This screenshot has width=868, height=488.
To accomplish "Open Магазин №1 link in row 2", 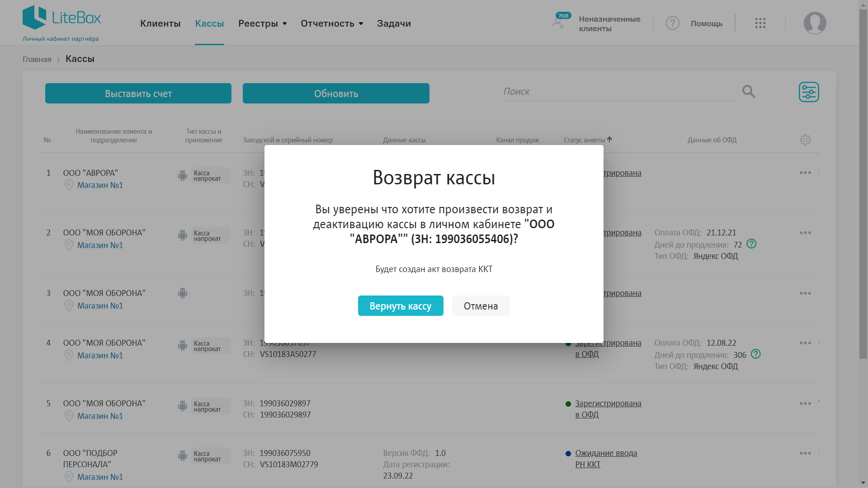I will pos(100,245).
